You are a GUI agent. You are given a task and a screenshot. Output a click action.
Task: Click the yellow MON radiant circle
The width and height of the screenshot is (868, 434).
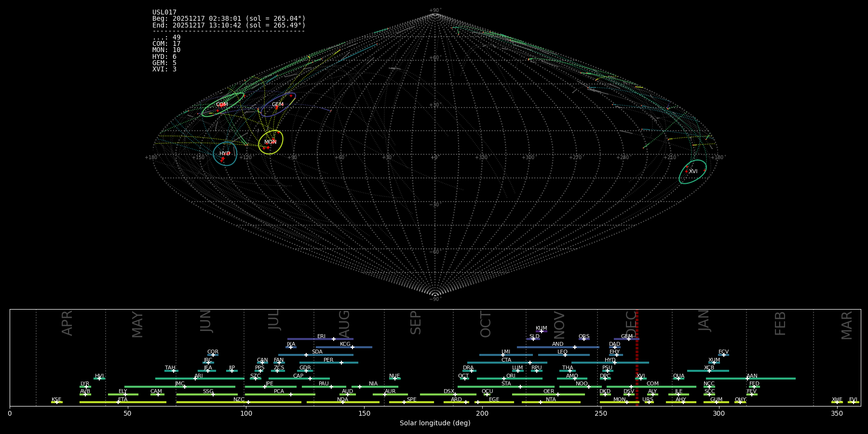[x=271, y=142]
